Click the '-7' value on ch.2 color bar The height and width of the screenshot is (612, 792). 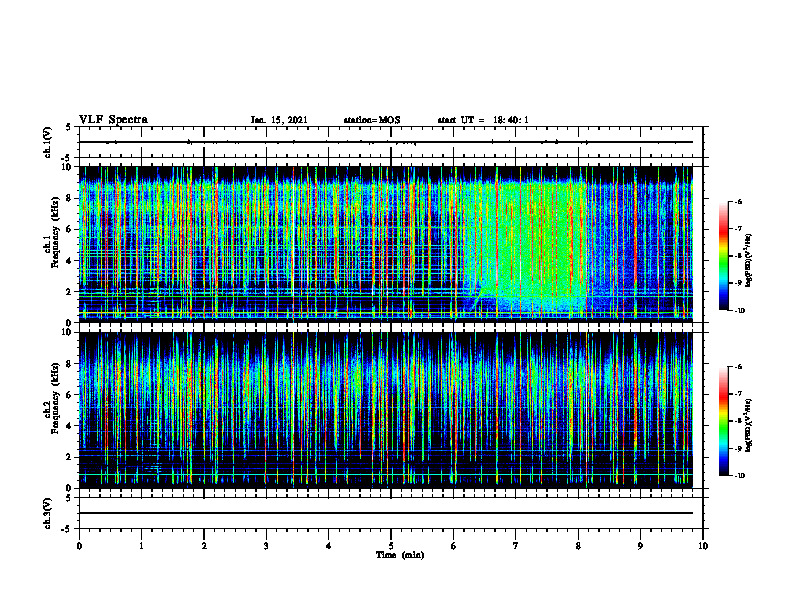(x=738, y=394)
